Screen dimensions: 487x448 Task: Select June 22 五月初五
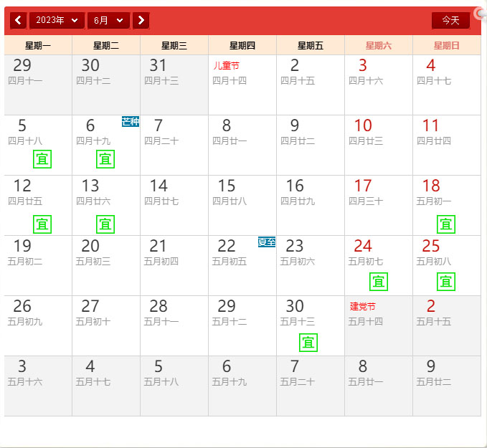242,266
